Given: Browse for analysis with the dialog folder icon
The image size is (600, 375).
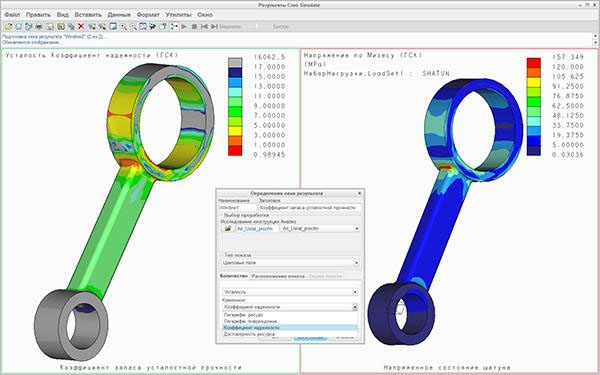Looking at the screenshot, I should pyautogui.click(x=228, y=228).
